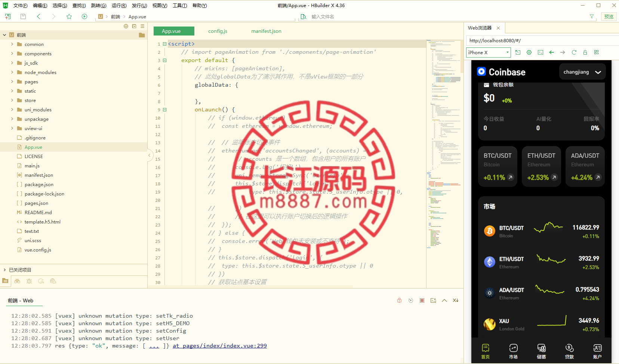Screen dimensions: 619x364
Task: Select pages.json in the file tree
Action: coord(36,203)
